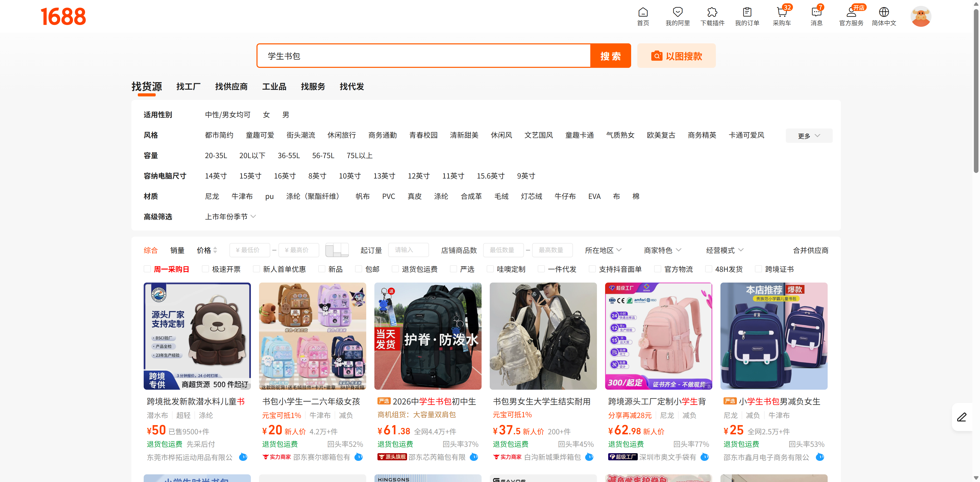
Task: Click 源头旗舰 badge on 邵东芯芮 seller
Action: point(392,457)
